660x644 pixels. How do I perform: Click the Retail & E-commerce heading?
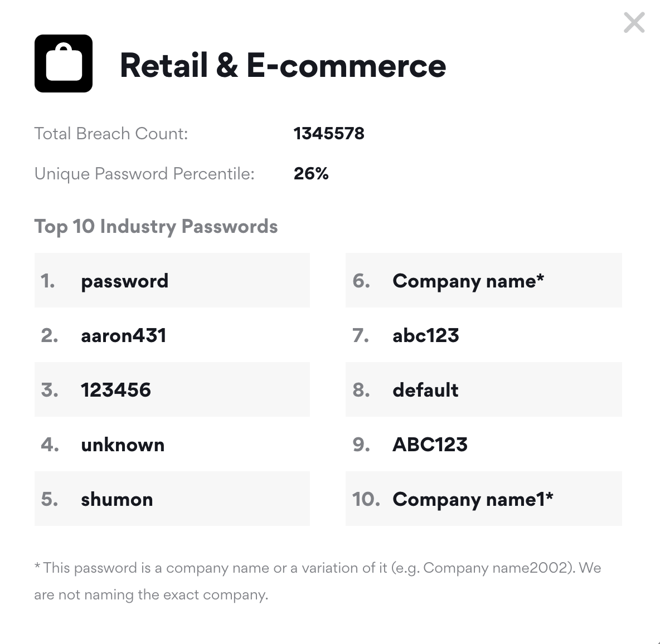coord(283,65)
